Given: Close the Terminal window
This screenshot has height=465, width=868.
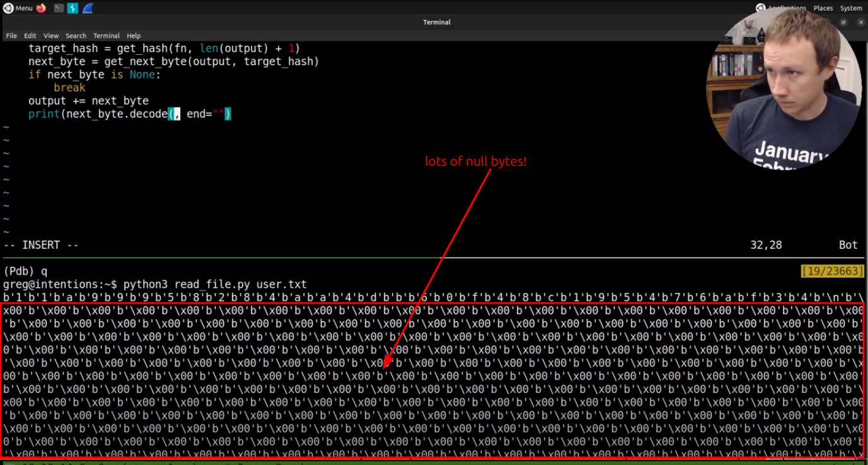Looking at the screenshot, I should 861,22.
